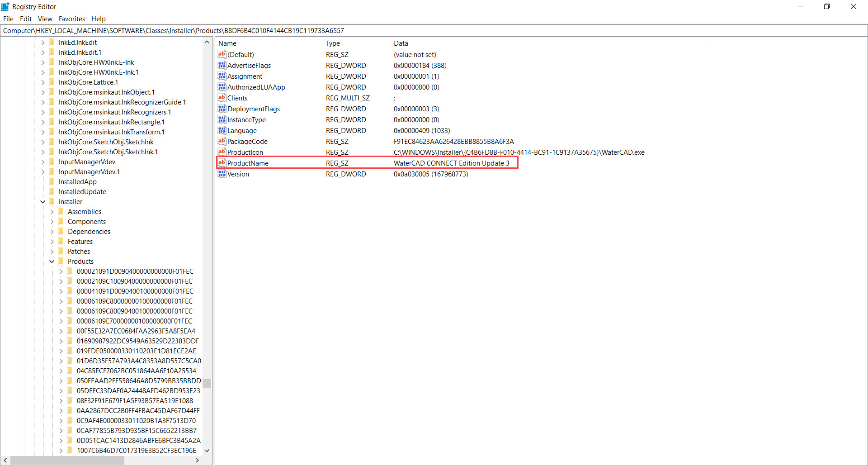
Task: Click the REG_MULTI_SZ type of Clients
Action: click(x=348, y=98)
